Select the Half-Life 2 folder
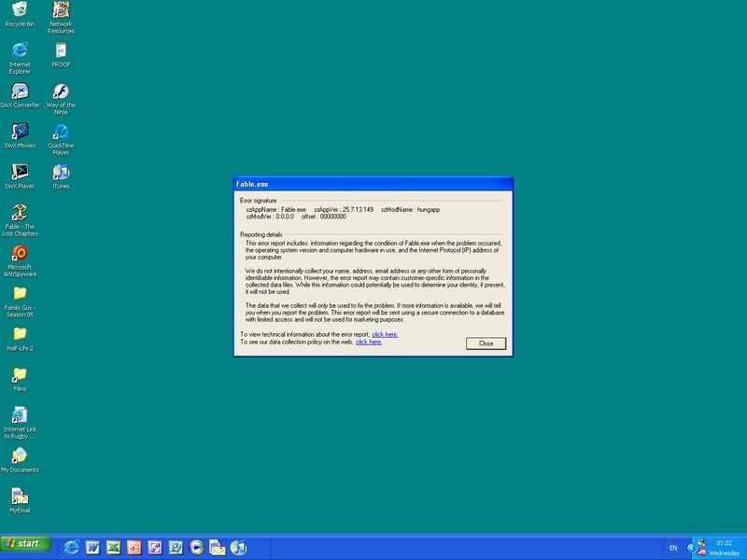 [20, 339]
